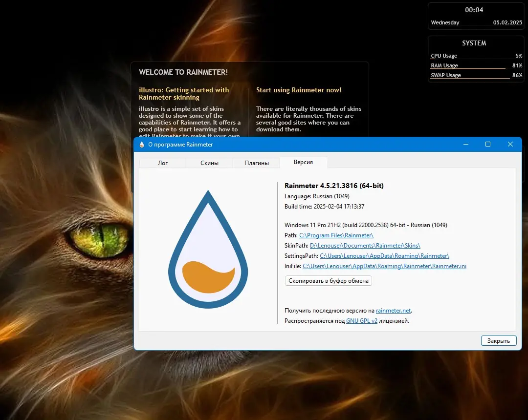This screenshot has width=528, height=420.
Task: Click Скопировать в буфер обмена button
Action: click(328, 280)
